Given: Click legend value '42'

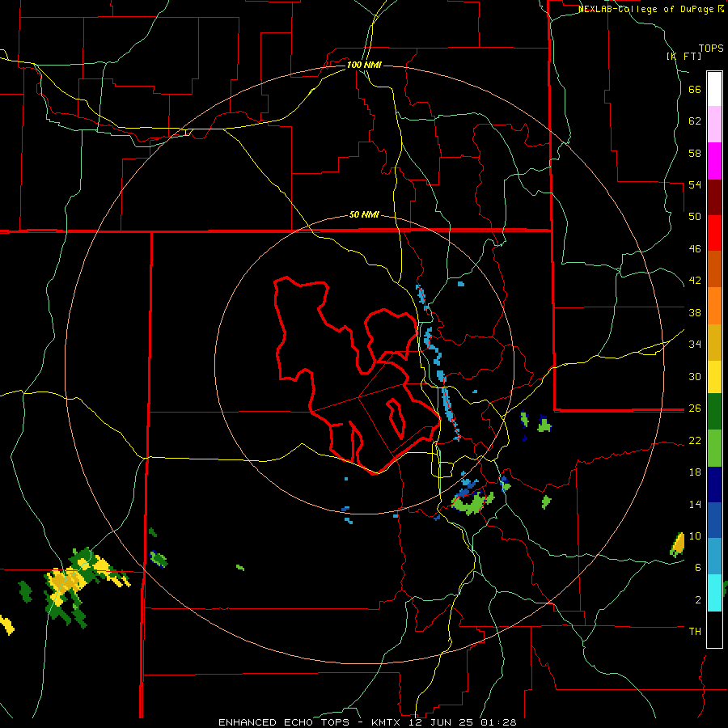Looking at the screenshot, I should [695, 281].
